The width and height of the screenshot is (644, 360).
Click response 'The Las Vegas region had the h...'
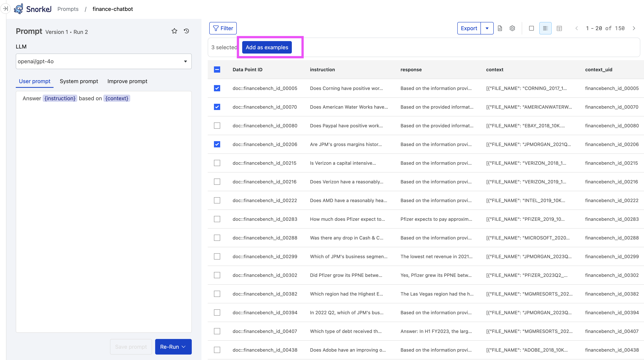coord(437,294)
